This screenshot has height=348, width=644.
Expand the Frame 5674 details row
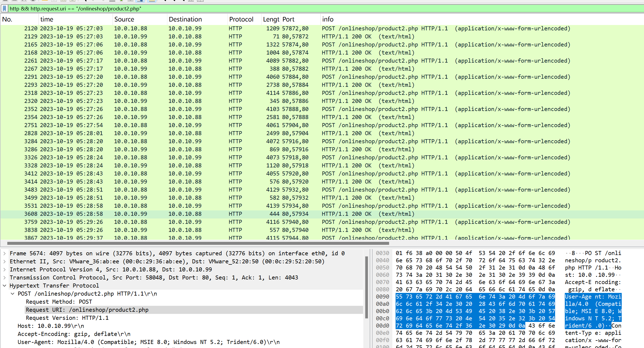5,253
